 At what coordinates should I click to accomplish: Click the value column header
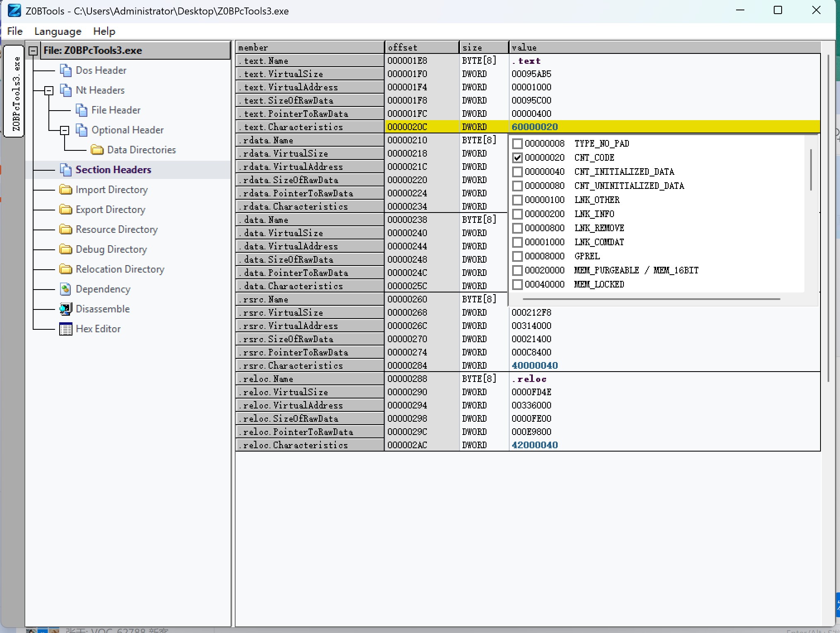pos(665,47)
